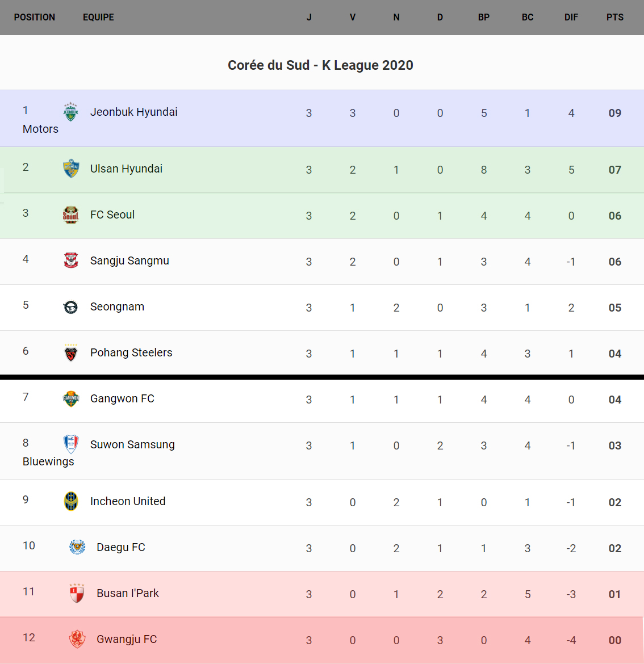Image resolution: width=644 pixels, height=664 pixels.
Task: Open the Gwangju FC team name link
Action: pos(127,639)
